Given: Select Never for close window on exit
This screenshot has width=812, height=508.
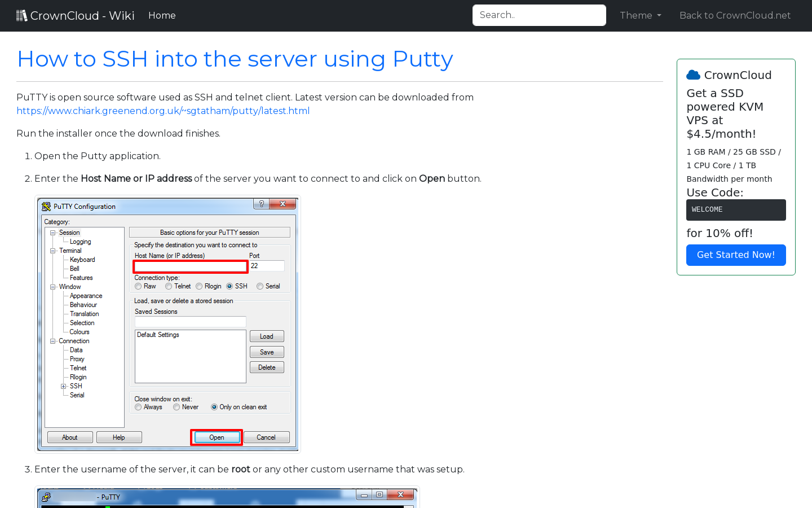Looking at the screenshot, I should point(176,407).
